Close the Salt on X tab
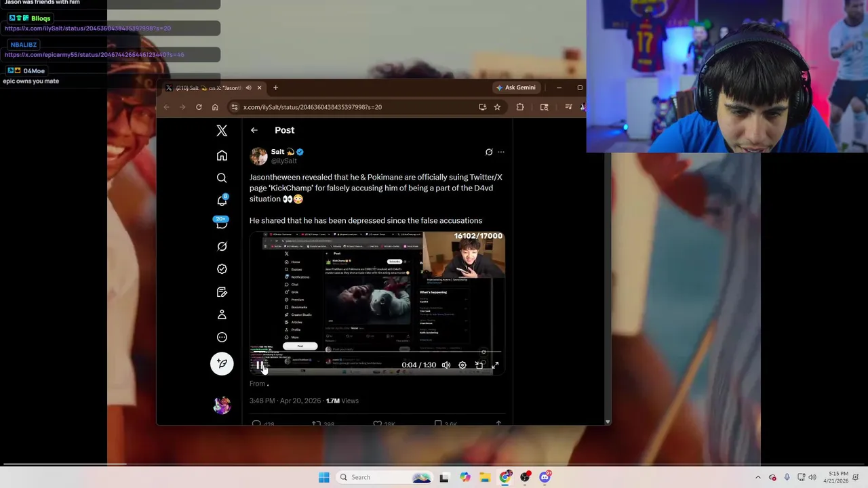This screenshot has height=488, width=868. [x=259, y=87]
